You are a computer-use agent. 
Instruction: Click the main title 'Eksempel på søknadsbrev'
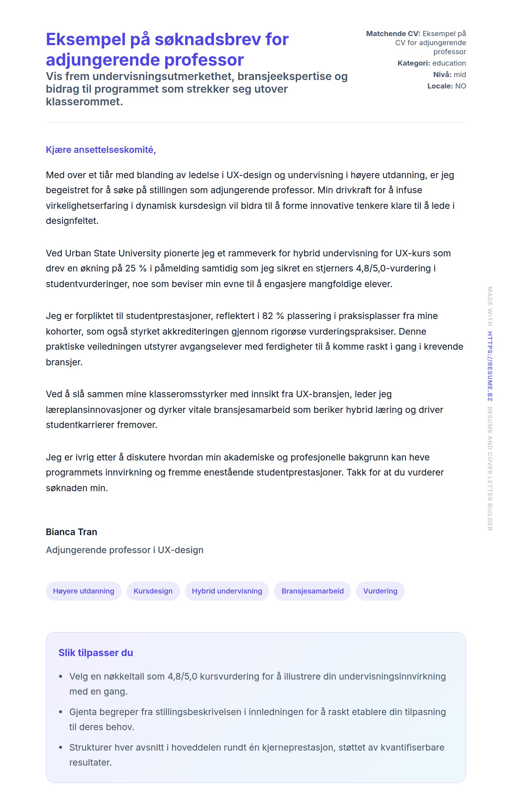pos(167,49)
